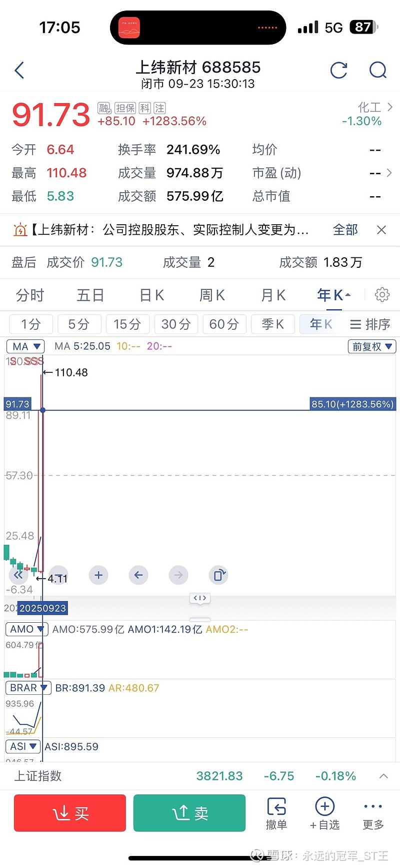Change the AMO sub-indicator dropdown
This screenshot has height=868, width=400.
pyautogui.click(x=26, y=629)
